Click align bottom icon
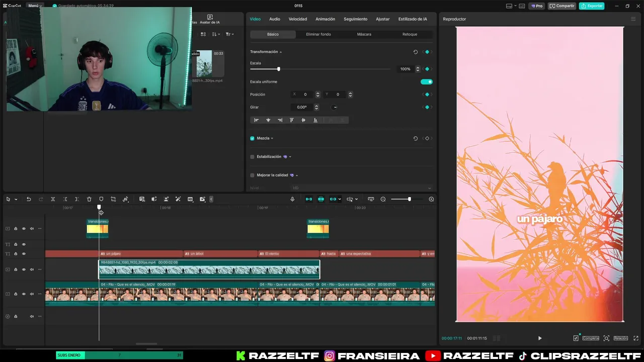Viewport: 644px width, 362px height. pos(315,120)
